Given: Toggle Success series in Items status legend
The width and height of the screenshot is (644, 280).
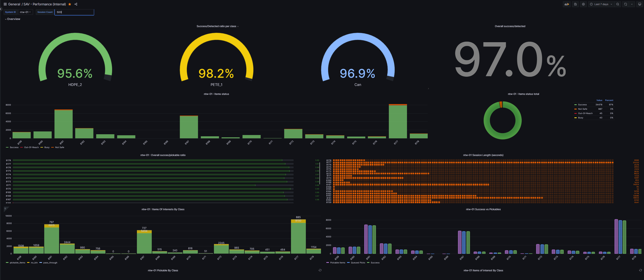Looking at the screenshot, I should (14, 147).
